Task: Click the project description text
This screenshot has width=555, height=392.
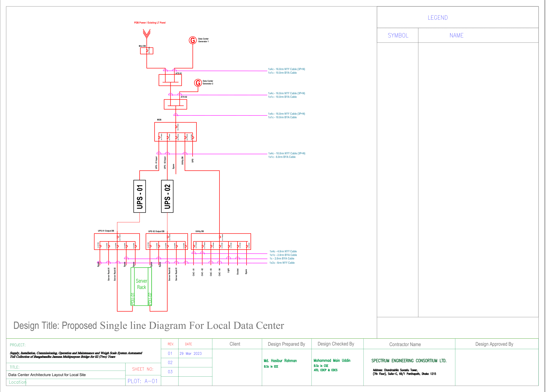Action: [x=76, y=355]
